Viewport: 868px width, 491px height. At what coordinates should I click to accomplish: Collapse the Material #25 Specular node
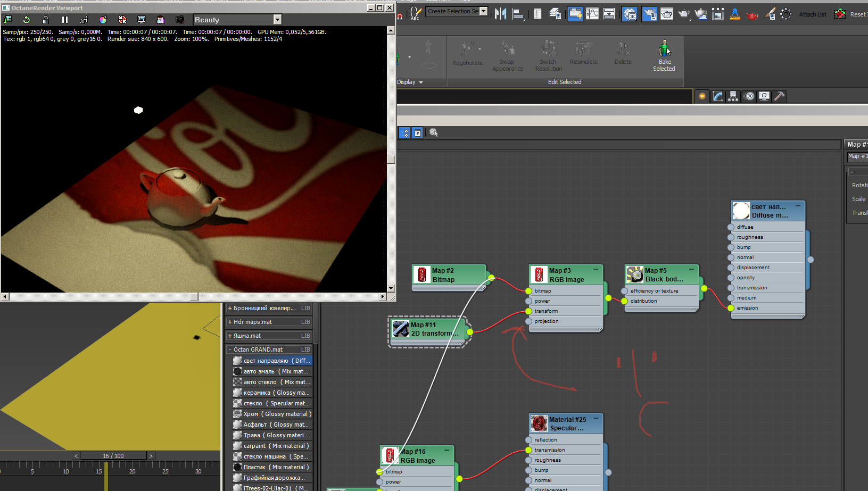point(596,419)
